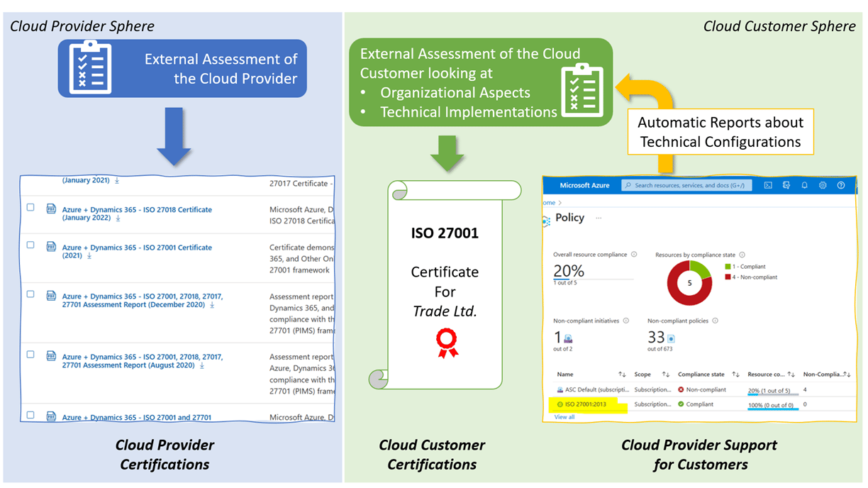Click PDF icon of August 2020 Assessment Report
Image resolution: width=868 pixels, height=488 pixels.
[x=51, y=356]
